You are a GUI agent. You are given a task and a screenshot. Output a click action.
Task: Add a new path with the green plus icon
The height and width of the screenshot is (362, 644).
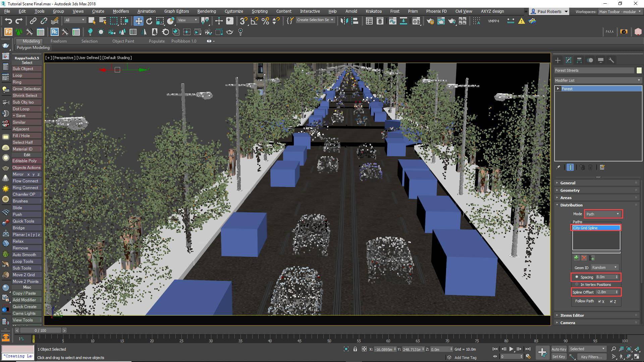point(576,257)
